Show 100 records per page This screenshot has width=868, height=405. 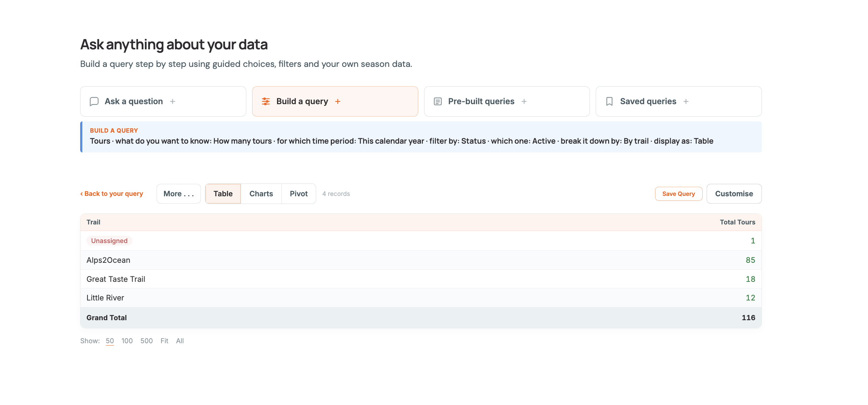click(x=127, y=341)
